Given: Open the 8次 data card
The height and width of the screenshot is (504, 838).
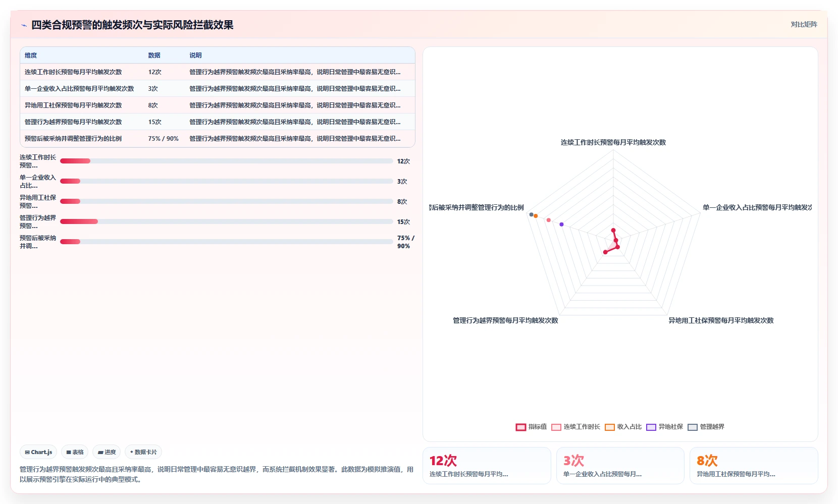Looking at the screenshot, I should [x=754, y=466].
